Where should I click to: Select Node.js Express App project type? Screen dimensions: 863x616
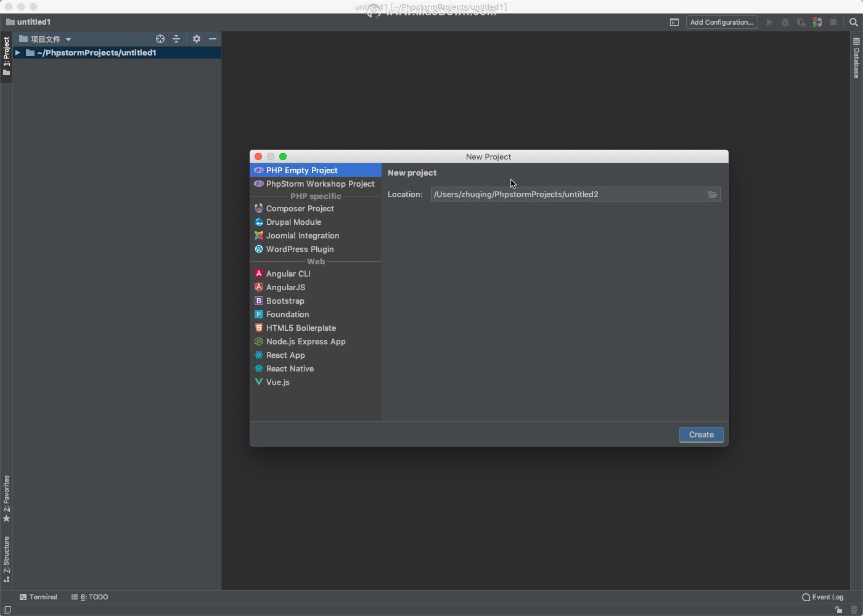316,341
